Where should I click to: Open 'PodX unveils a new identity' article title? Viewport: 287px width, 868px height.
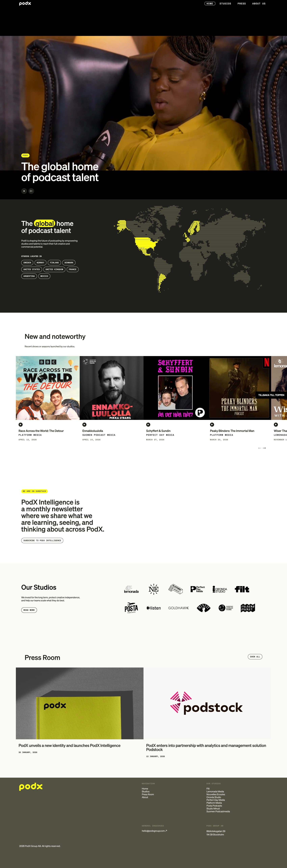(69, 746)
